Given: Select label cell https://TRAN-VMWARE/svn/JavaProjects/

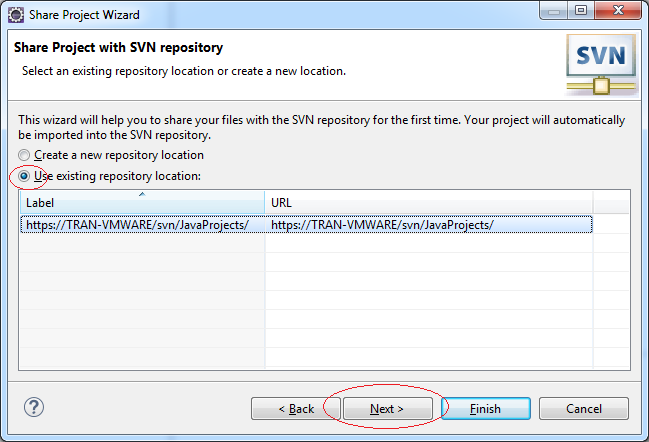Looking at the screenshot, I should (142, 225).
